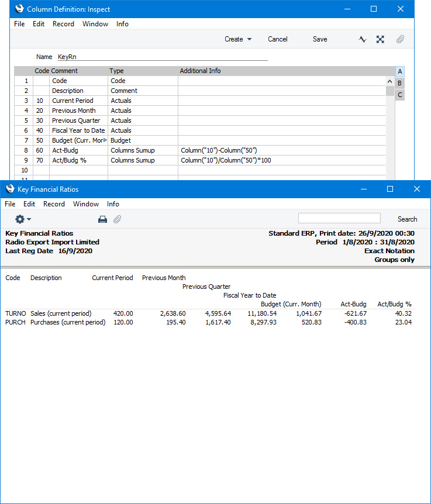The height and width of the screenshot is (504, 431).
Task: Open Info menu in Key Financial Ratios window
Action: click(113, 204)
